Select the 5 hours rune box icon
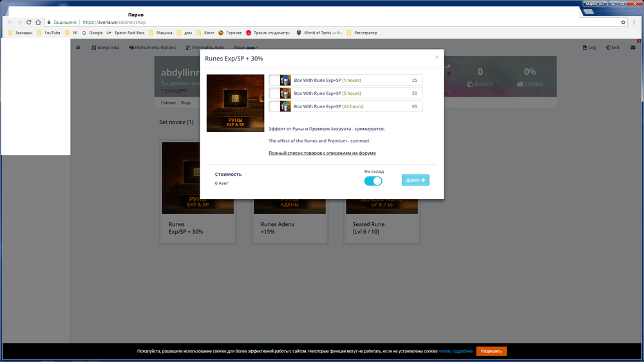This screenshot has width=644, height=362. [285, 93]
